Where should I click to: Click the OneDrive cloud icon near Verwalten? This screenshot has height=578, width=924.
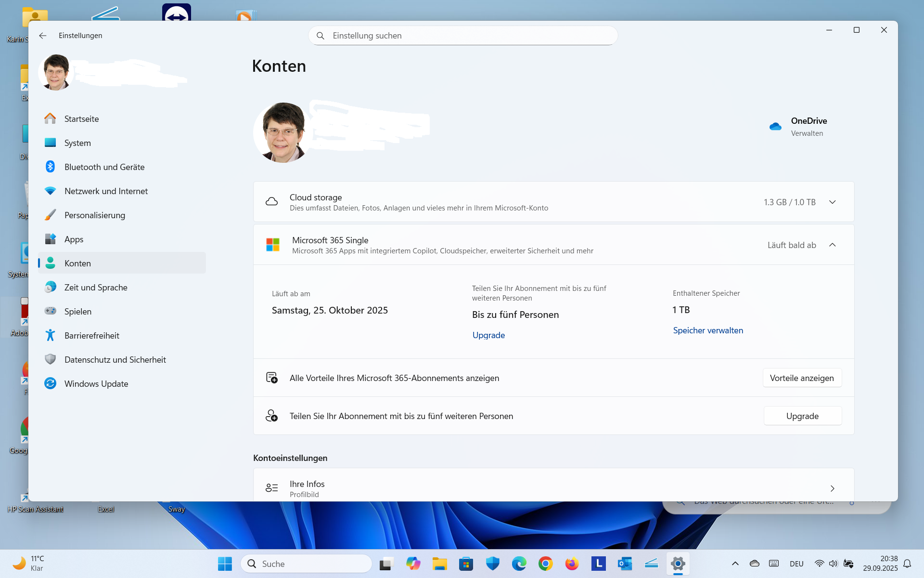coord(775,126)
